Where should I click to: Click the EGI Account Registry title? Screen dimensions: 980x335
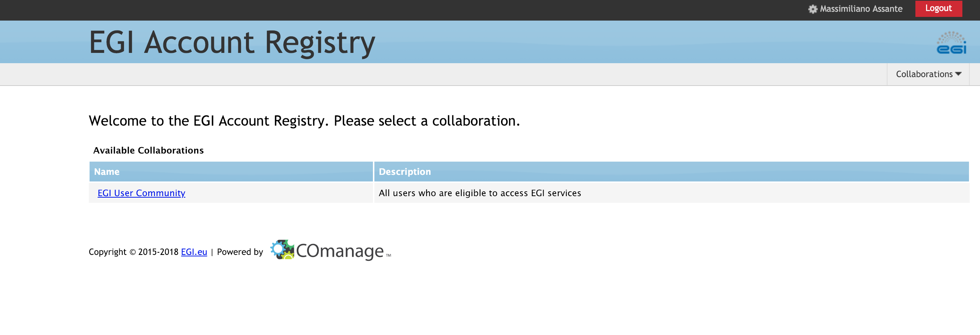tap(232, 43)
